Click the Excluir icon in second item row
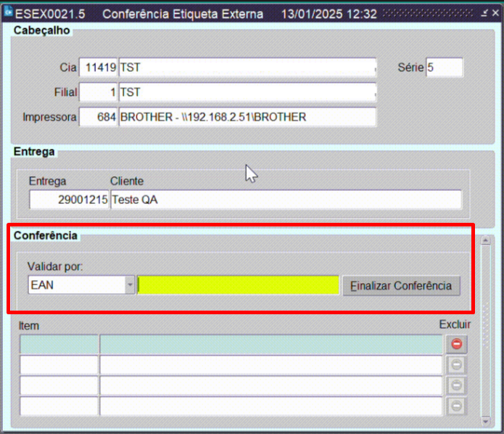504x434 pixels. click(x=456, y=365)
